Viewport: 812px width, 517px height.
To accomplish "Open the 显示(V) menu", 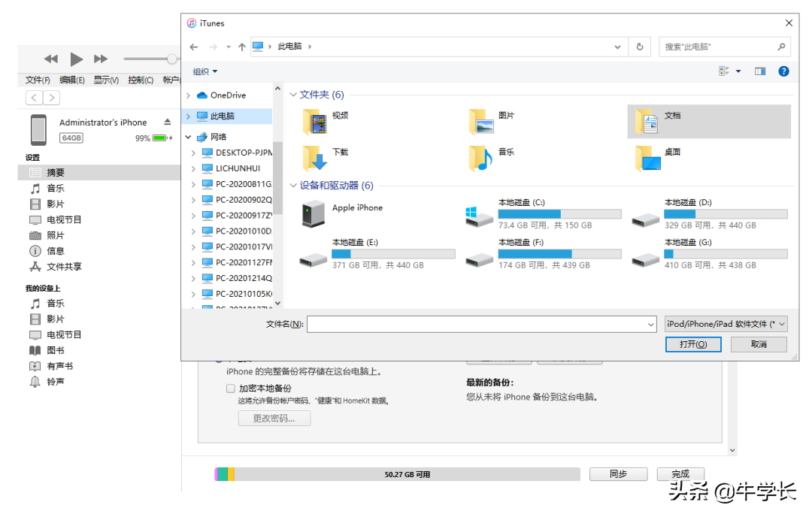I will click(x=106, y=80).
